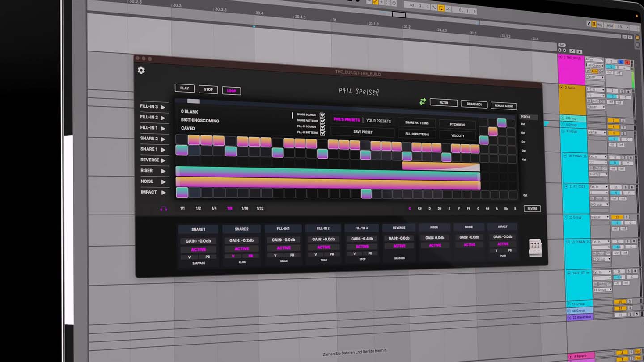Preview the SNARE 2 row sound
Image resolution: width=644 pixels, height=362 pixels.
pyautogui.click(x=163, y=139)
